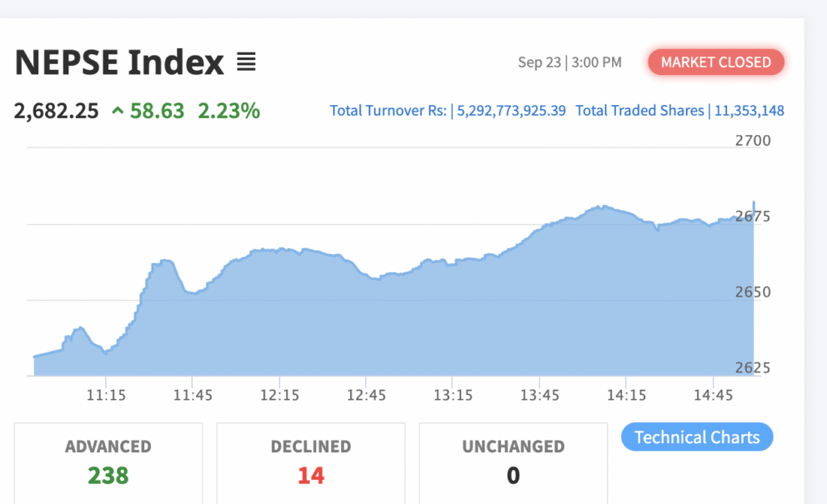Select the UNCHANGED 0 card
Image resolution: width=827 pixels, height=504 pixels.
tap(513, 462)
